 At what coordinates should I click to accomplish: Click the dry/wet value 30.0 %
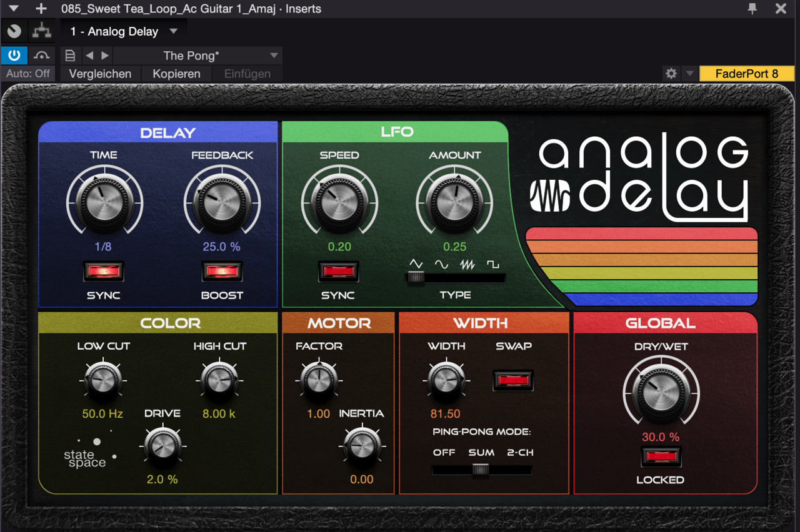(x=661, y=437)
